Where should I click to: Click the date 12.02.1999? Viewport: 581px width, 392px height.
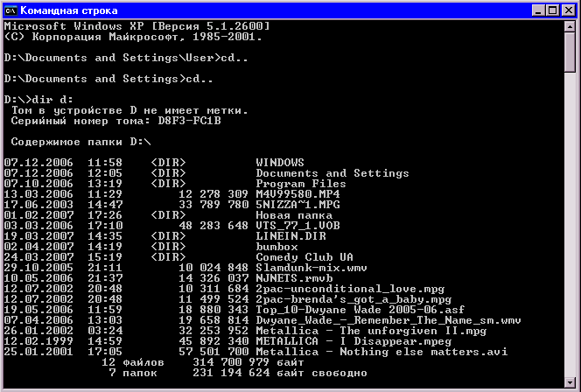point(38,341)
